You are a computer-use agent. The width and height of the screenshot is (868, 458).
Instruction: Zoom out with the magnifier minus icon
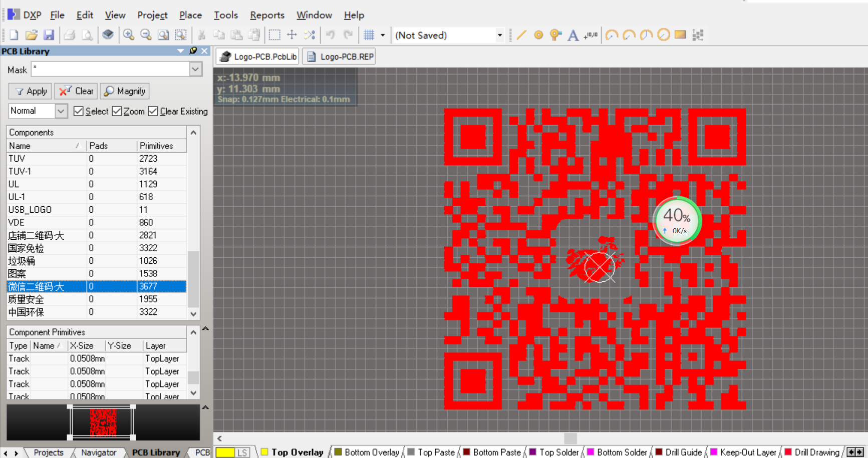(146, 35)
